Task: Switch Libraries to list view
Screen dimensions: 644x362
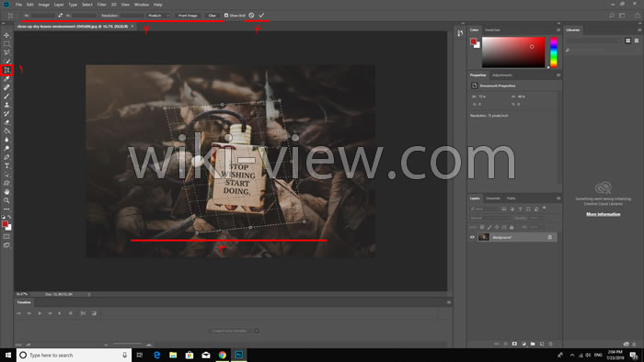Action: click(637, 40)
